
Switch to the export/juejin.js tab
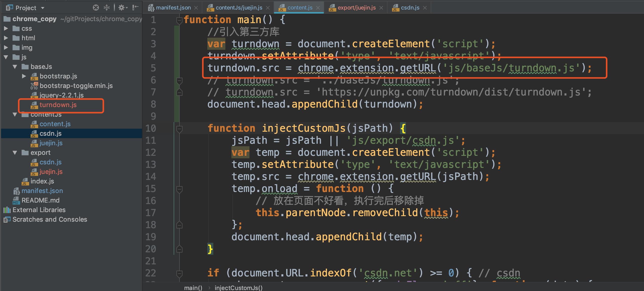click(356, 8)
